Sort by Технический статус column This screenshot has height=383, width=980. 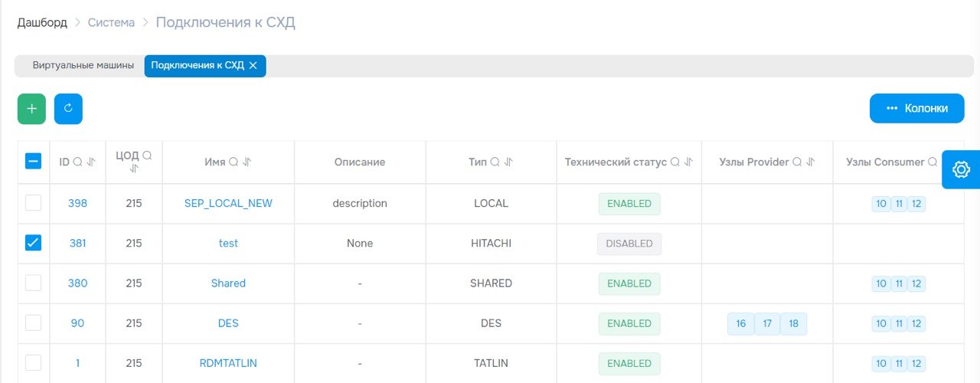[x=688, y=162]
